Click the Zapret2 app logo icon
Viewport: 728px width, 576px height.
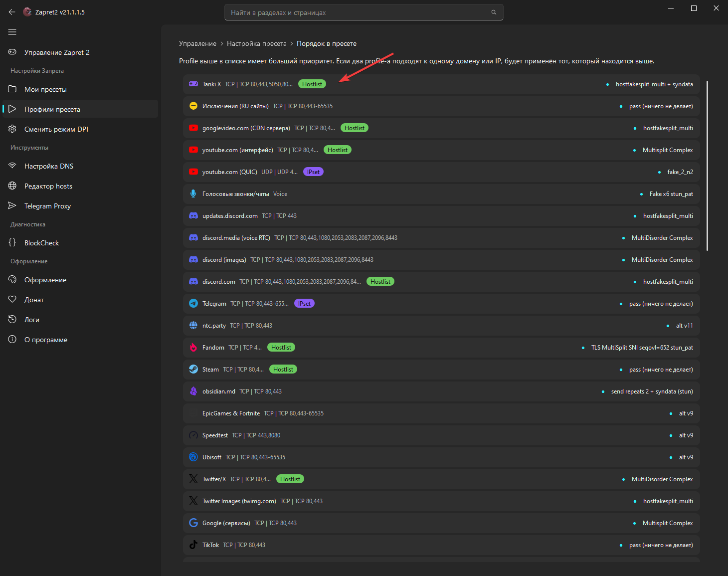pos(27,12)
